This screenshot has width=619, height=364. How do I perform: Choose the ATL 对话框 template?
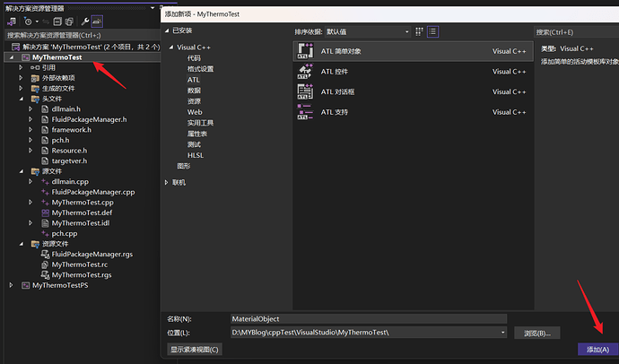tap(414, 91)
